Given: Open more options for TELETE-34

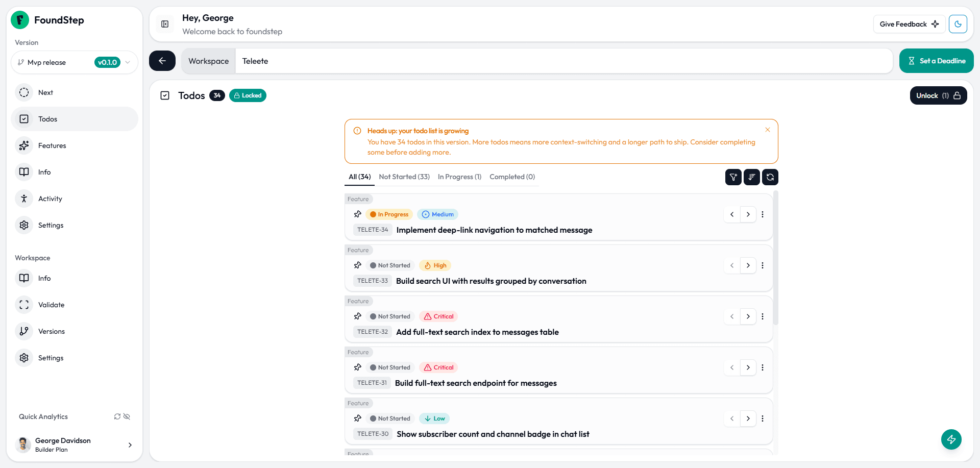Looking at the screenshot, I should (x=763, y=214).
